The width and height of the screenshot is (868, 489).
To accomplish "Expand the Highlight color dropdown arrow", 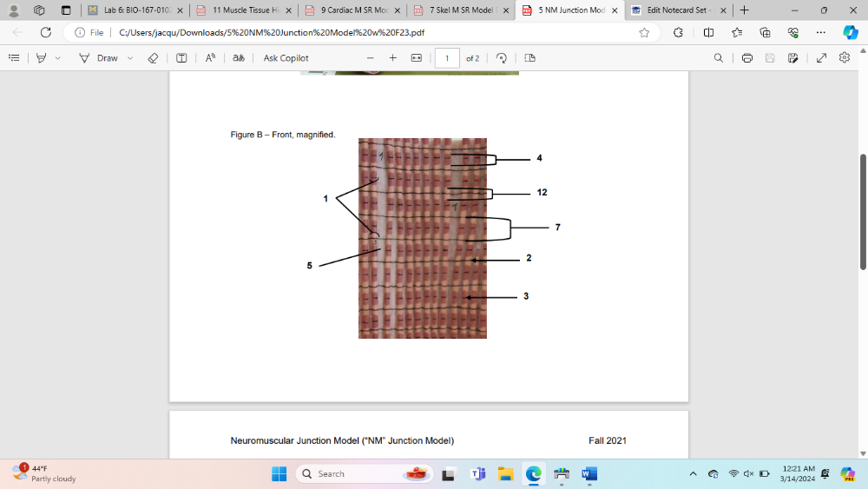I will 57,58.
